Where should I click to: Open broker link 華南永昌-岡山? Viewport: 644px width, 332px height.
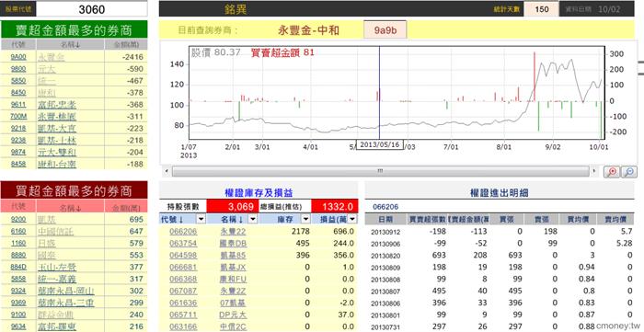(x=65, y=291)
